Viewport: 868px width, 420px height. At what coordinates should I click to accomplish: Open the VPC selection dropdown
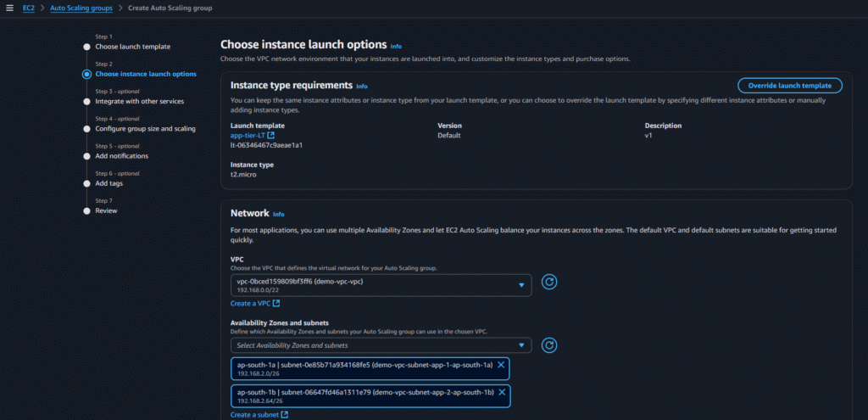click(381, 285)
